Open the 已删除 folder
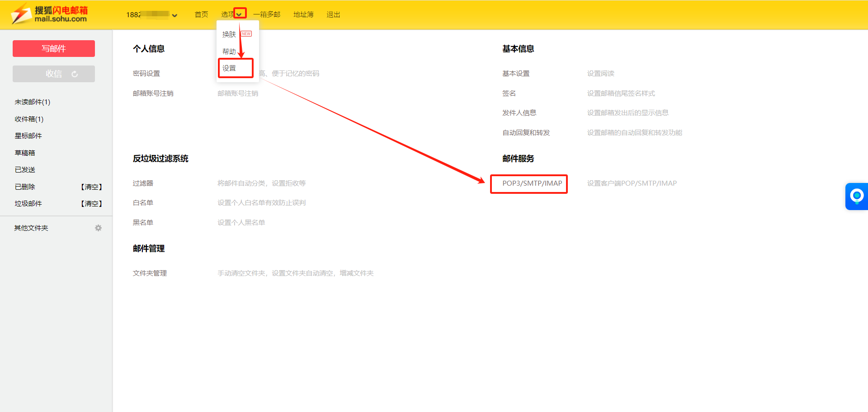 (x=25, y=187)
